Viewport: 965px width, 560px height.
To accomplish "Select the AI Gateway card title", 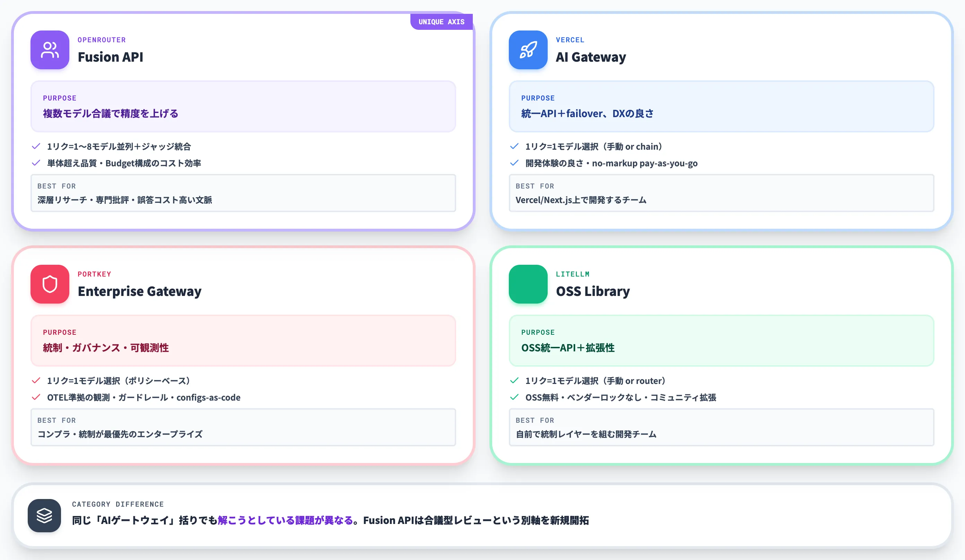I will coord(591,57).
